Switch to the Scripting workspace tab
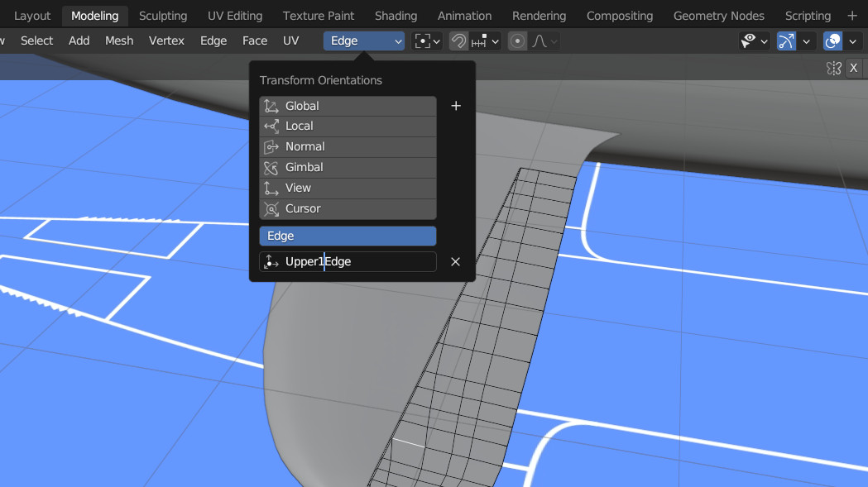The height and width of the screenshot is (487, 868). tap(808, 16)
